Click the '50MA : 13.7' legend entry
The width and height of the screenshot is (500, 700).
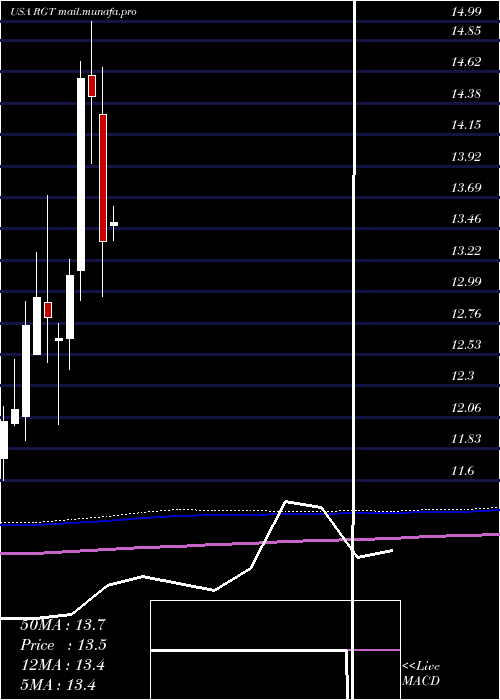tap(63, 625)
